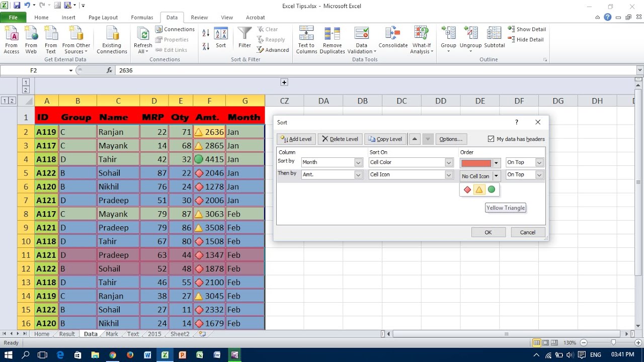644x362 pixels.
Task: Click Remove Duplicates
Action: click(x=332, y=40)
